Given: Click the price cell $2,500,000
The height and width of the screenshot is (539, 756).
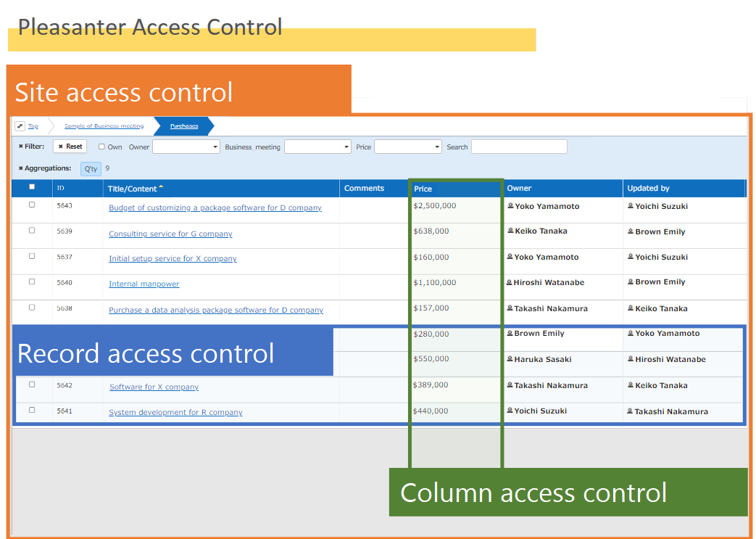Looking at the screenshot, I should 435,205.
